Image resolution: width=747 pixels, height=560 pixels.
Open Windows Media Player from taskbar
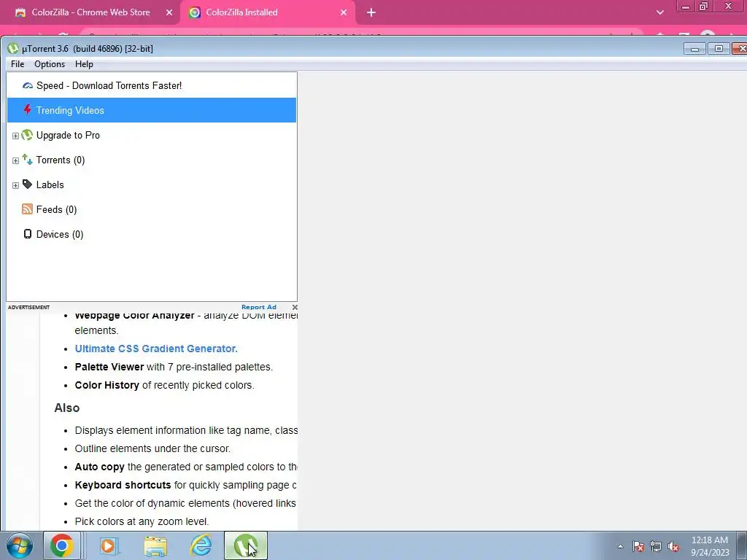coord(109,545)
